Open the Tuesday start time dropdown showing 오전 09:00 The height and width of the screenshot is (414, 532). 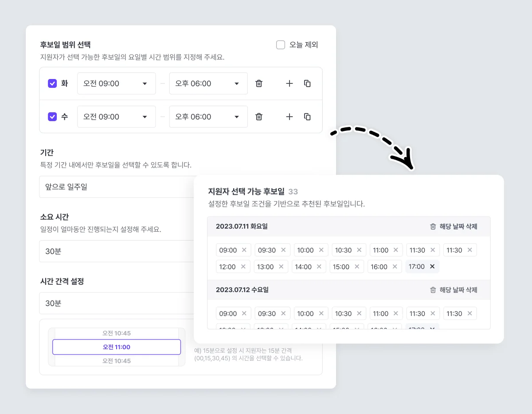tap(116, 83)
